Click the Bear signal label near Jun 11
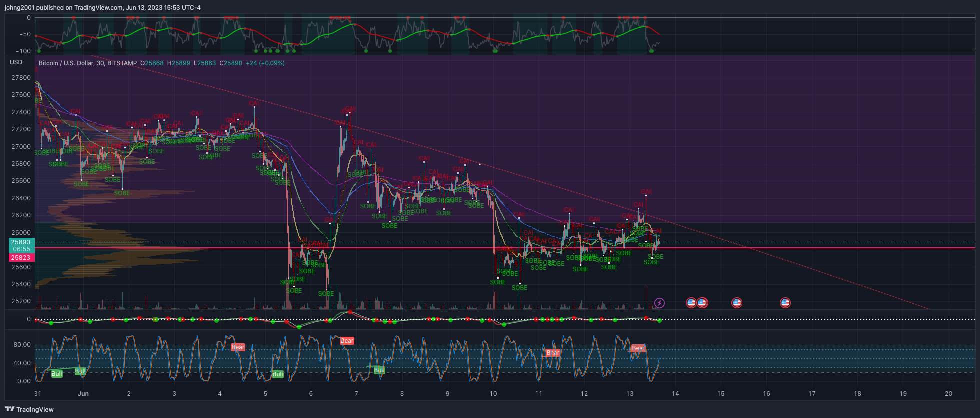Viewport: 980px width, 418px height. point(553,353)
